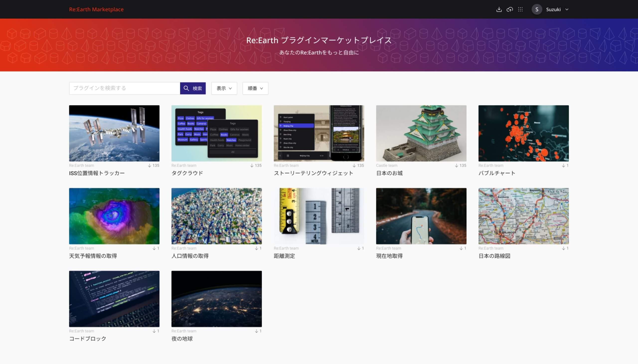This screenshot has height=364, width=638.
Task: Open the 距離測定 ruler thumbnail
Action: click(319, 216)
